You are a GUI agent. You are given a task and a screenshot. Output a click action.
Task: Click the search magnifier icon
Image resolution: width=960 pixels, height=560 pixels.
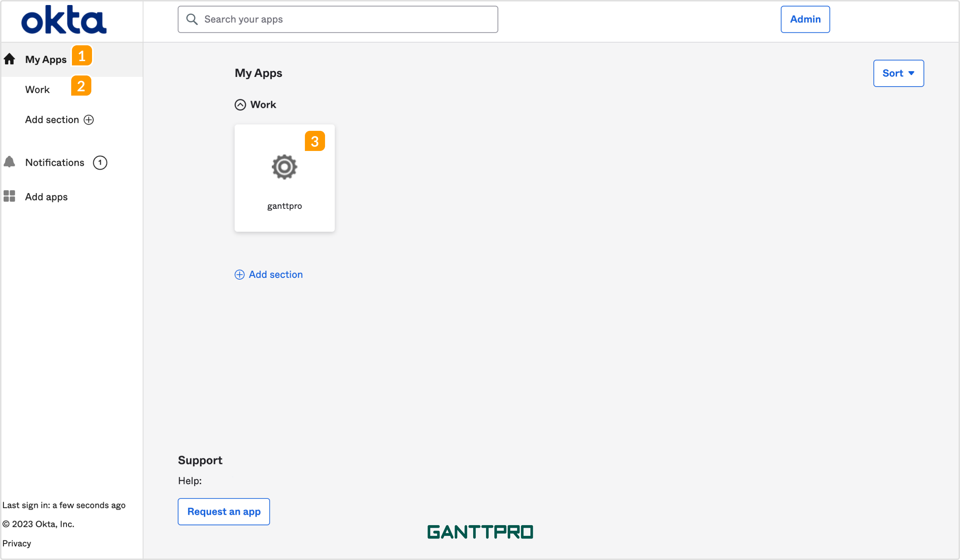pyautogui.click(x=192, y=19)
